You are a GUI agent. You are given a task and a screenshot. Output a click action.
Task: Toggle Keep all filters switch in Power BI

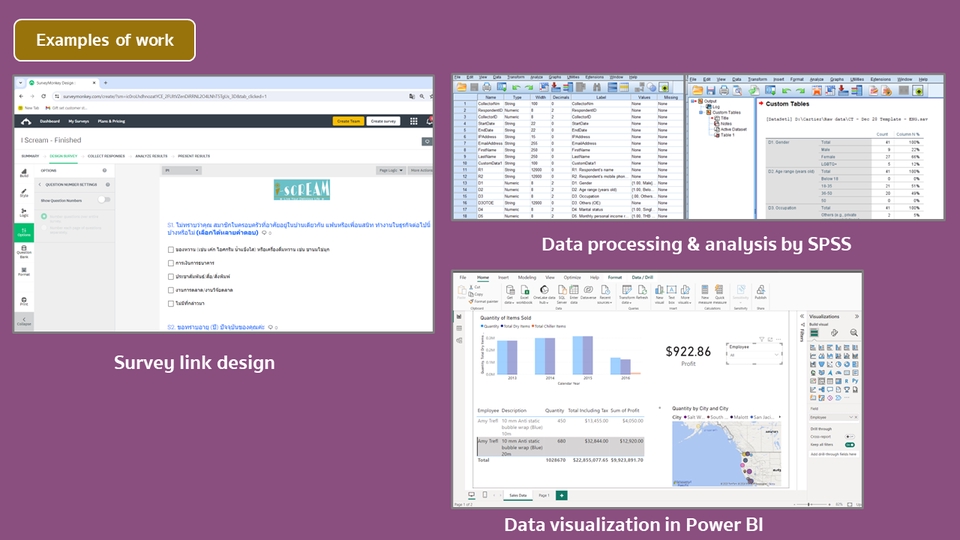[850, 444]
